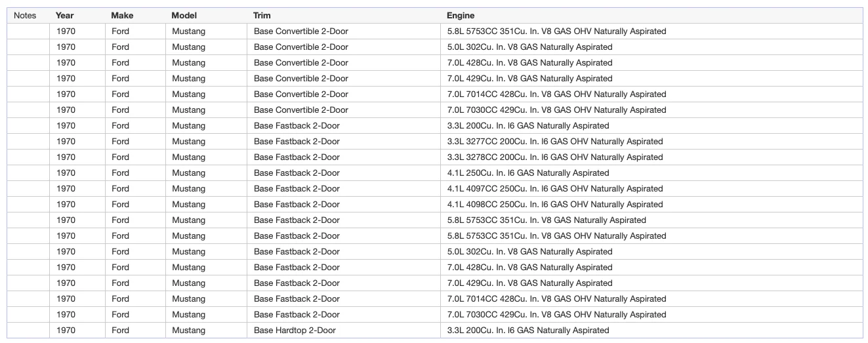868x343 pixels.
Task: Select the Engine column header
Action: pyautogui.click(x=461, y=15)
